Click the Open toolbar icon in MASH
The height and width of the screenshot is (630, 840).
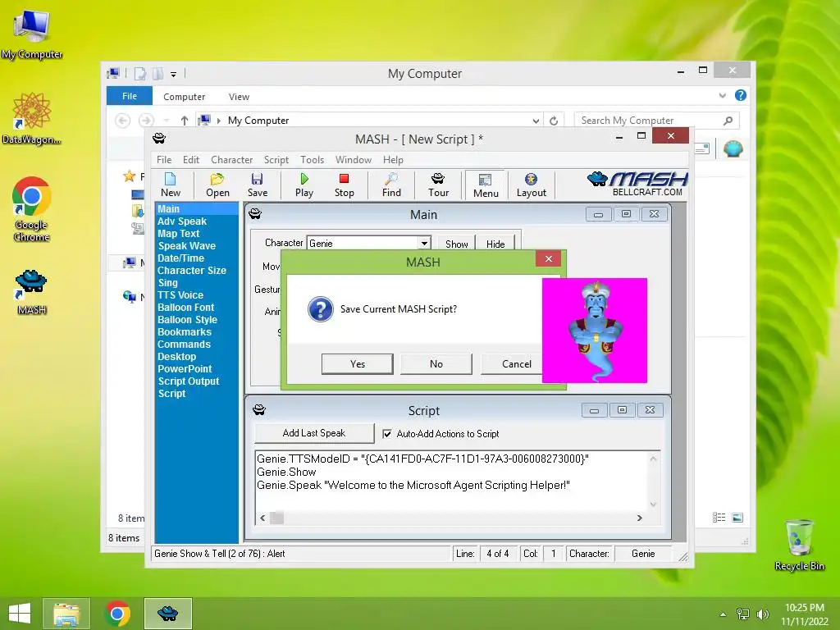[217, 185]
